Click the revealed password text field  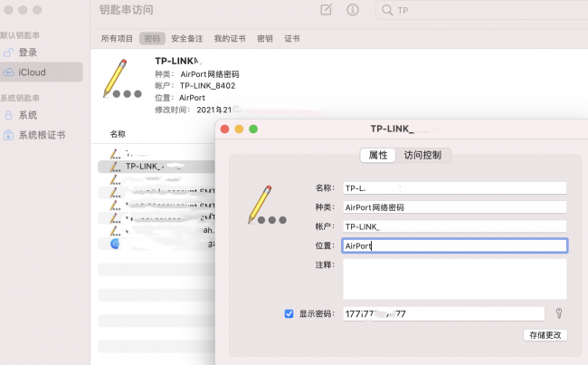pyautogui.click(x=443, y=313)
